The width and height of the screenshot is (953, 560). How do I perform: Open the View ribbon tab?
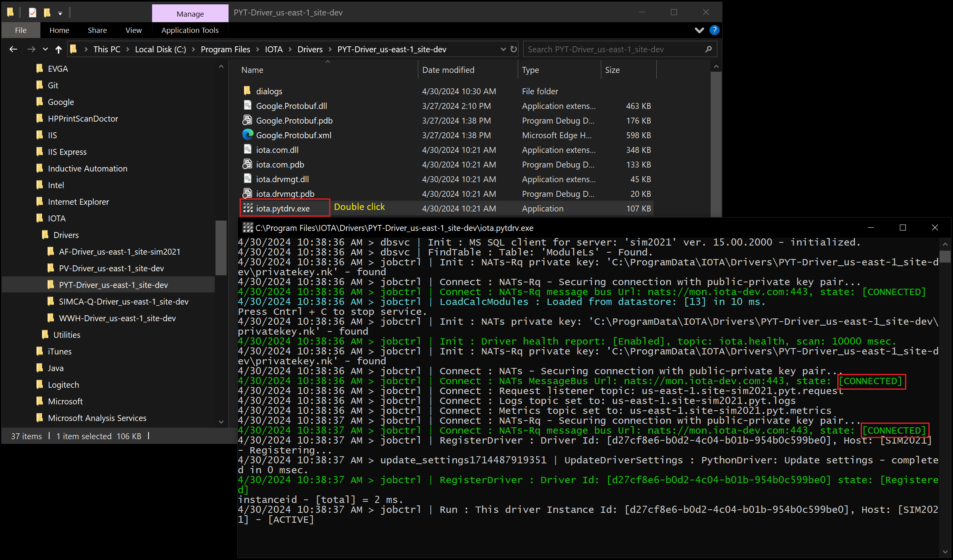[133, 30]
